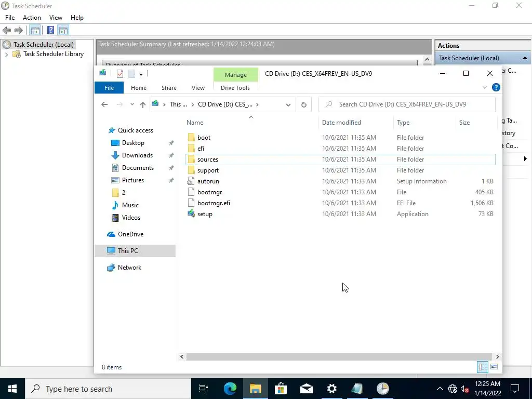This screenshot has width=532, height=399.
Task: Open the Customize Quick Access Toolbar dropdown
Action: 141,74
